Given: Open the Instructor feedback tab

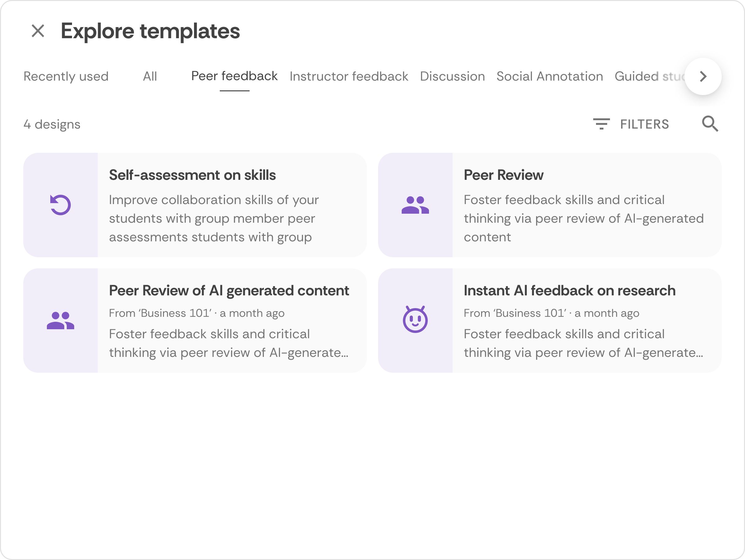Looking at the screenshot, I should [x=349, y=76].
